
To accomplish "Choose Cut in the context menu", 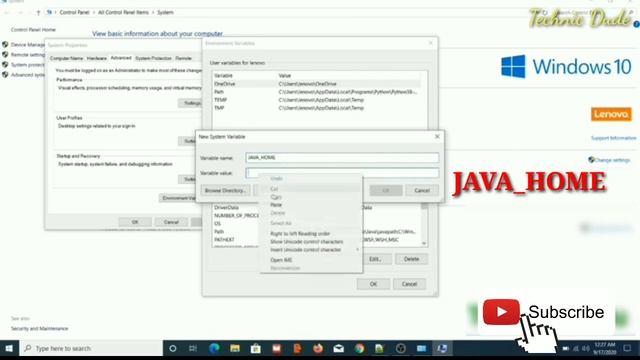I will tap(274, 189).
